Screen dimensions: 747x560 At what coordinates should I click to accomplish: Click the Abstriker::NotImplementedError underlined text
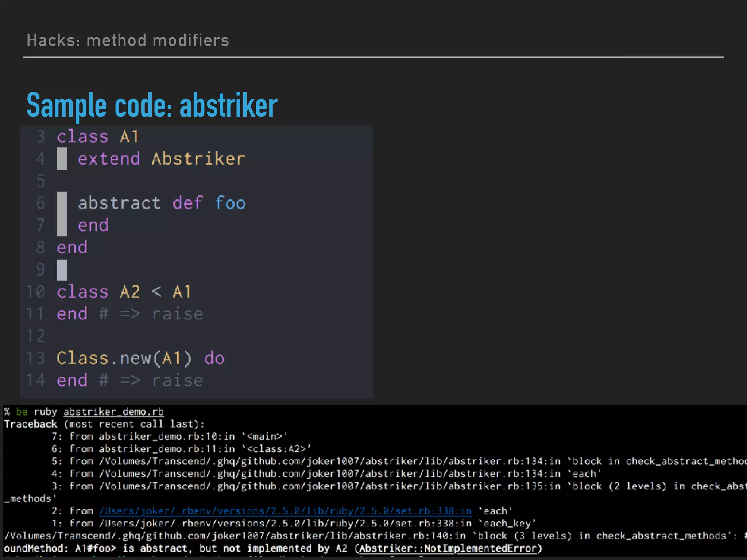coord(448,548)
